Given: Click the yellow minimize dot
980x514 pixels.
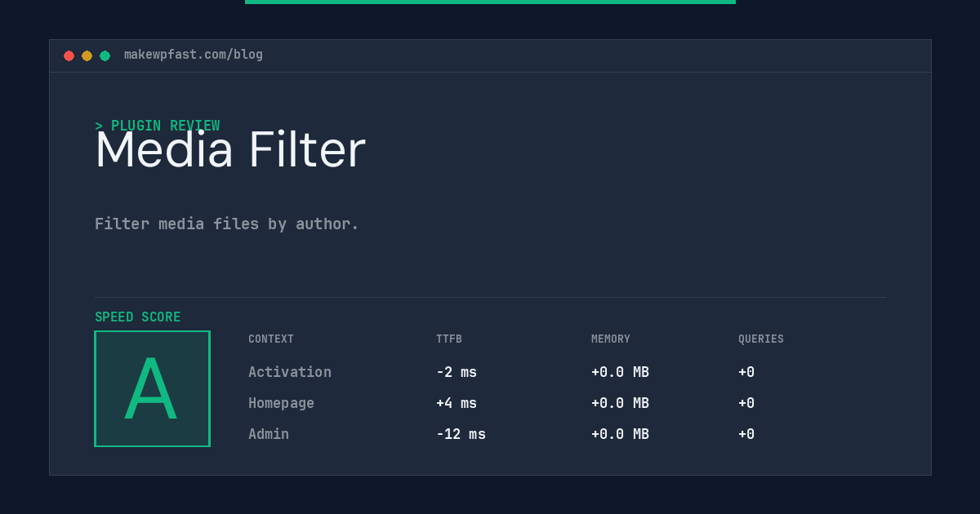Looking at the screenshot, I should (x=87, y=56).
